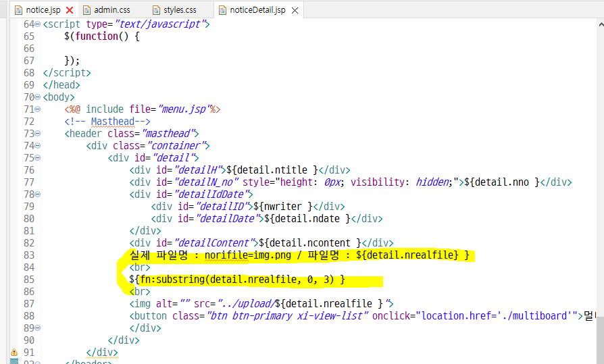Collapse the body tag at line 70
This screenshot has width=604, height=364.
tap(38, 97)
